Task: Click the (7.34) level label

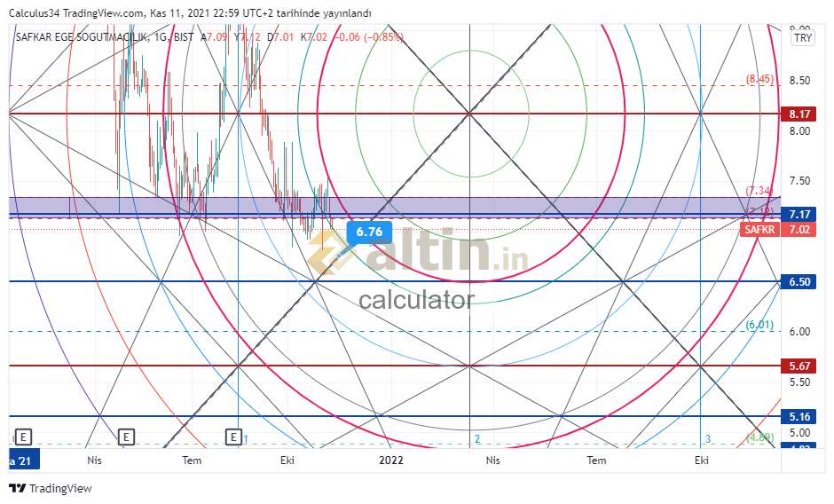Action: [x=759, y=190]
